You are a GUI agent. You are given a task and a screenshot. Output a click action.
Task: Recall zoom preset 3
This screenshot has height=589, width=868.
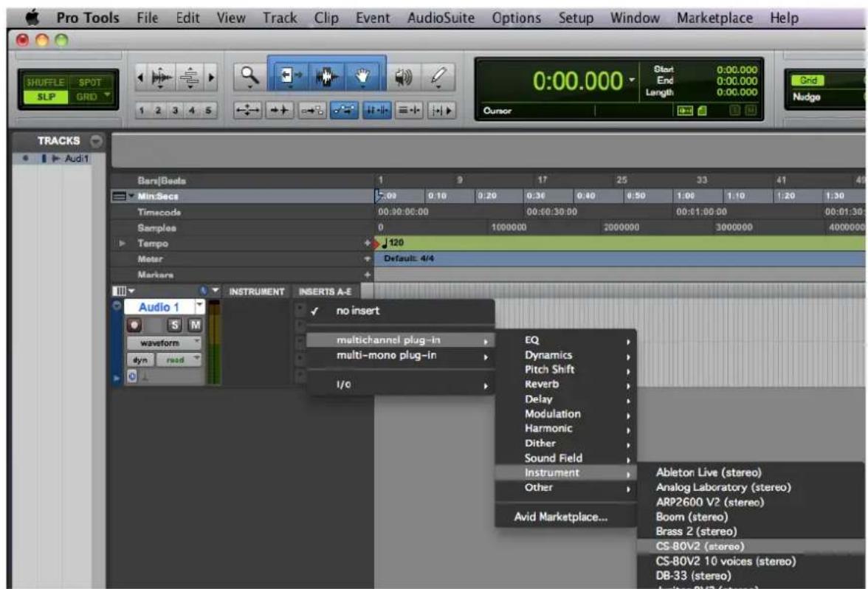(x=175, y=110)
